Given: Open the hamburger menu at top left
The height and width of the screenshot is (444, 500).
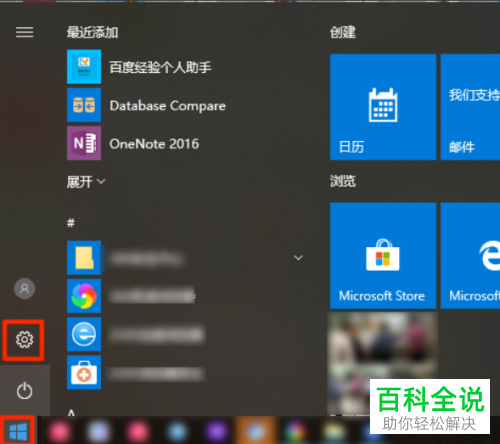Looking at the screenshot, I should (24, 32).
